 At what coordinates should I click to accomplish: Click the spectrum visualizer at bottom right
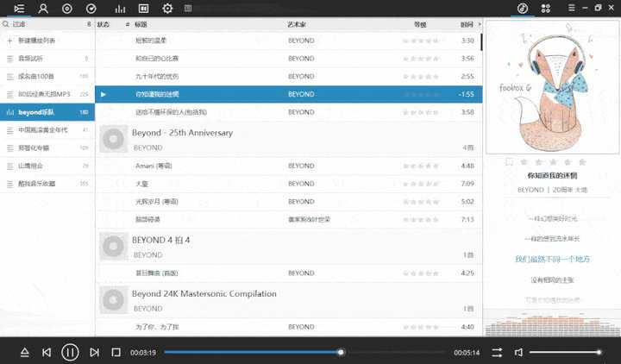552,323
